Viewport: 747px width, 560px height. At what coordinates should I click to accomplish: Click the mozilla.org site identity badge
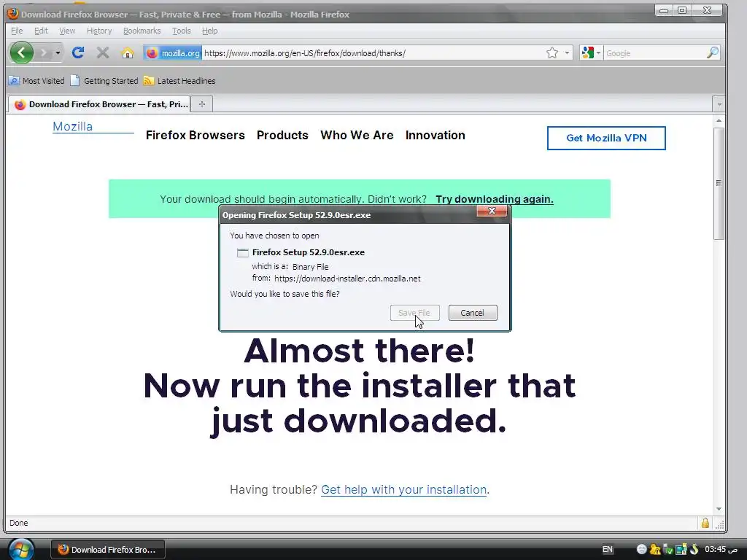172,52
